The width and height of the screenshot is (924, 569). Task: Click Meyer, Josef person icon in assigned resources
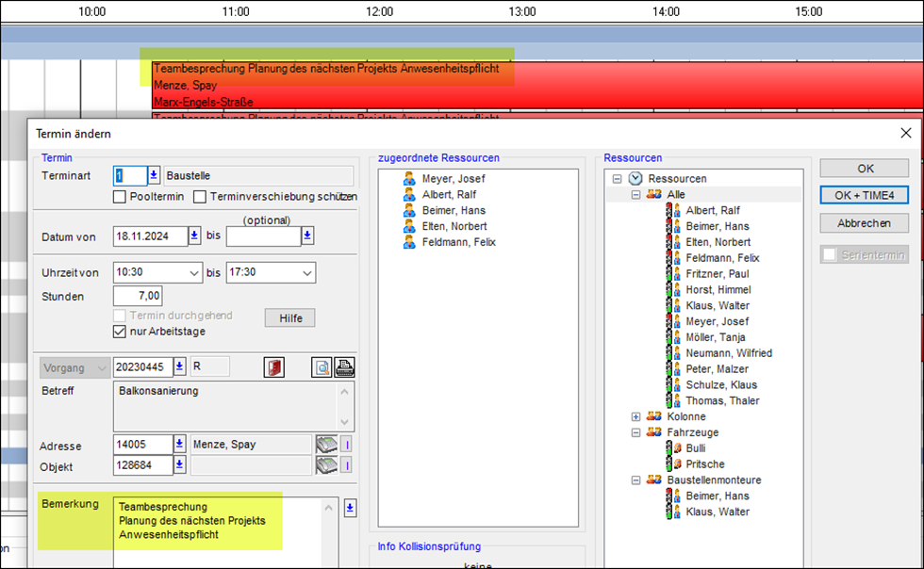[x=409, y=179]
